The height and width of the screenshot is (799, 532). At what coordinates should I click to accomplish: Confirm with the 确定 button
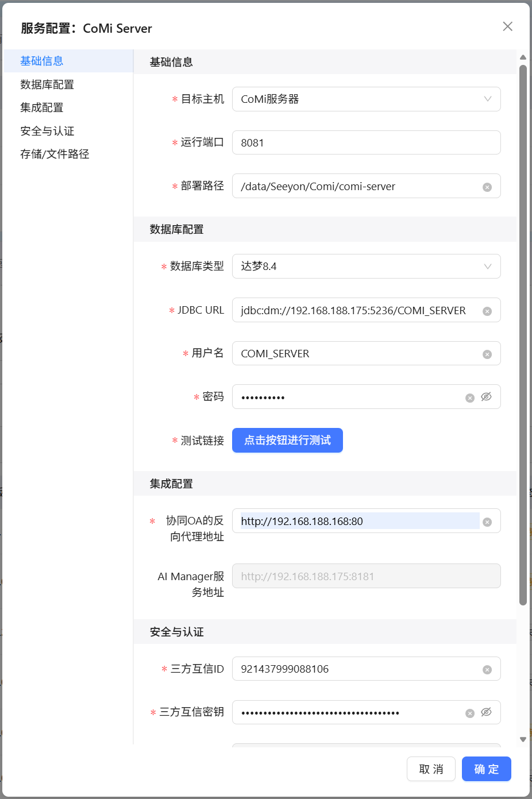[x=486, y=769]
